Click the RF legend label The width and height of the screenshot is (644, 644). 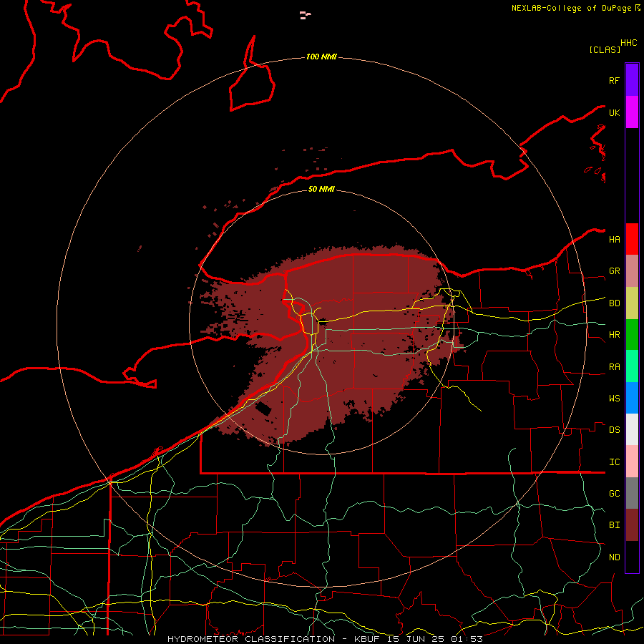tap(614, 80)
